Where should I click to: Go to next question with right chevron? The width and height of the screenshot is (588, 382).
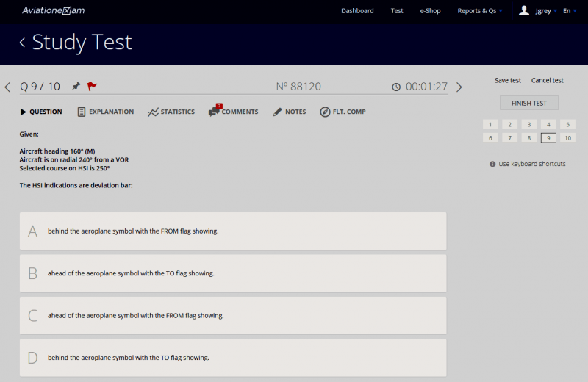tap(459, 87)
